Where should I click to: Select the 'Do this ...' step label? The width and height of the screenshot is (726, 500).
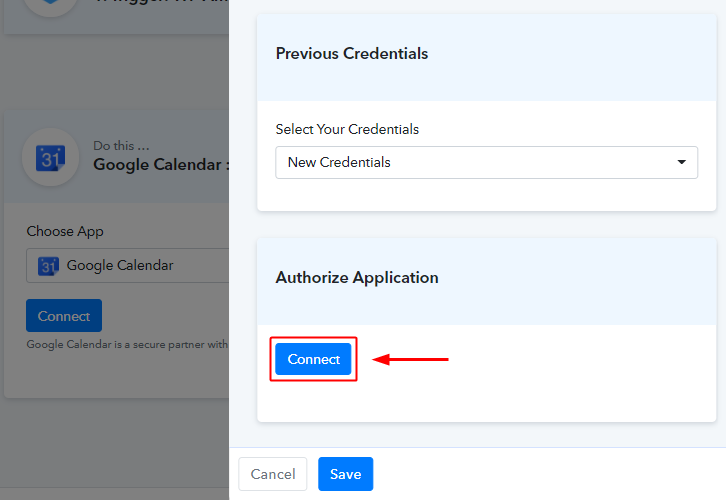[122, 146]
